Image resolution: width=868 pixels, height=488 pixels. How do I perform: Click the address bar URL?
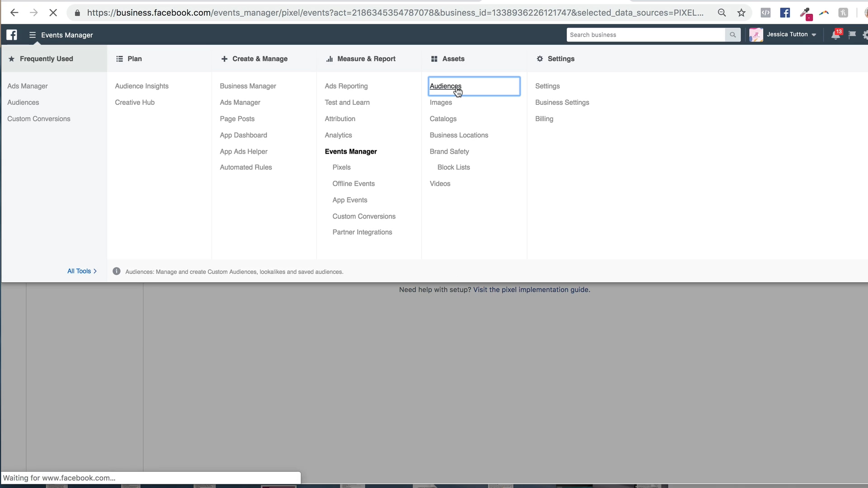point(395,13)
